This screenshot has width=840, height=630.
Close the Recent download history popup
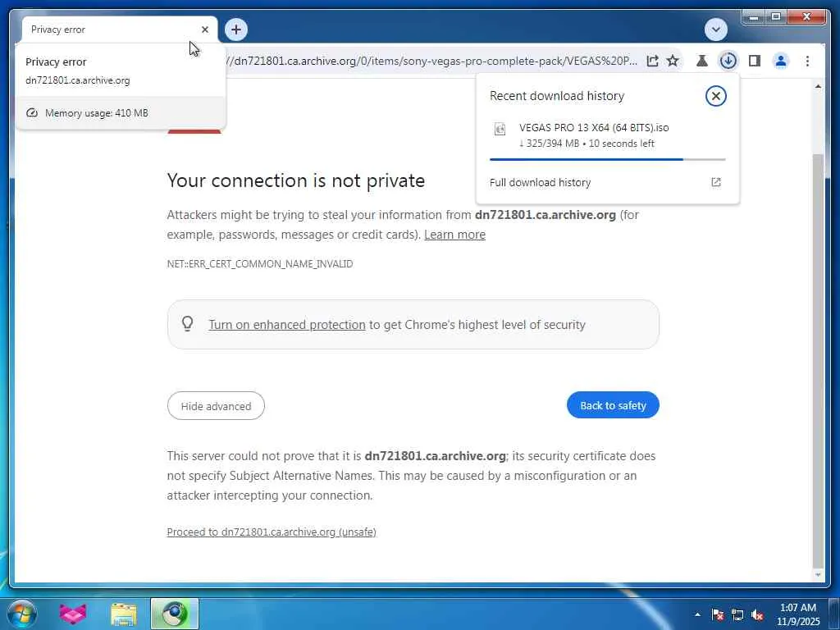pyautogui.click(x=715, y=96)
